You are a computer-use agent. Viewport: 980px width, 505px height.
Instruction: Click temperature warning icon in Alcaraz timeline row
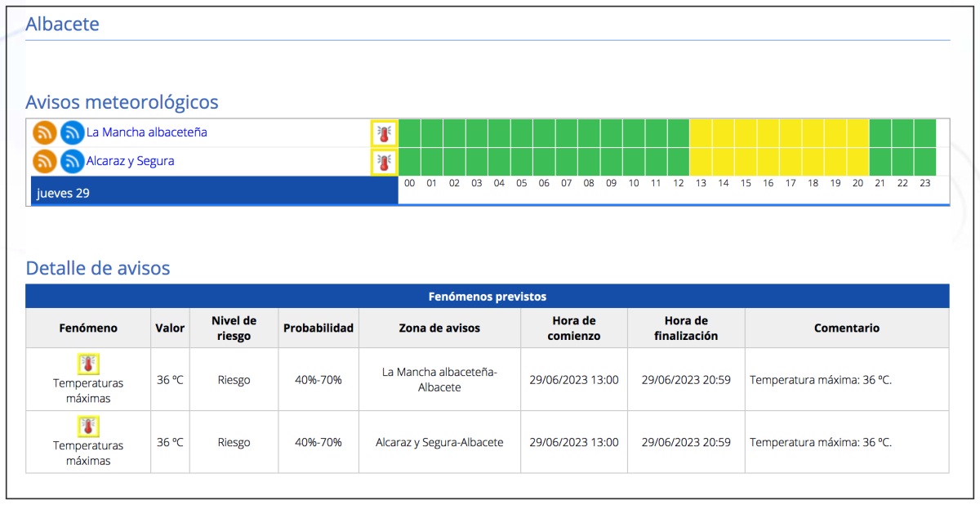click(x=384, y=161)
